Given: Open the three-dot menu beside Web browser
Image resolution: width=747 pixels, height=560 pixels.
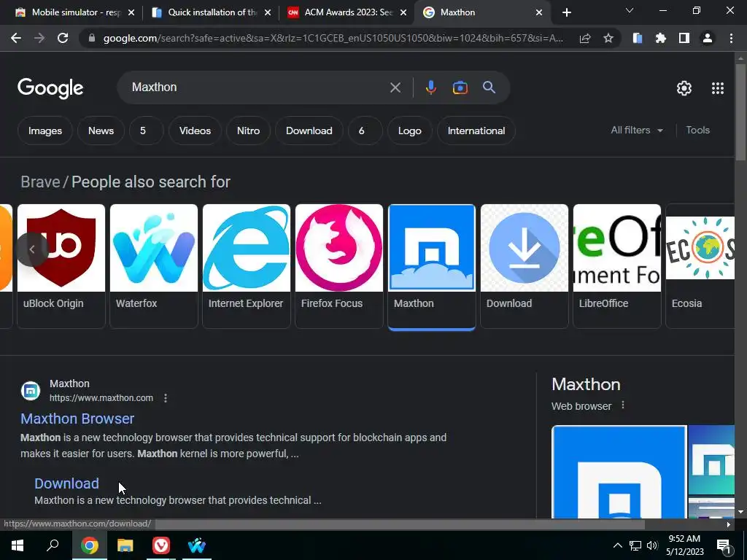Looking at the screenshot, I should [623, 405].
